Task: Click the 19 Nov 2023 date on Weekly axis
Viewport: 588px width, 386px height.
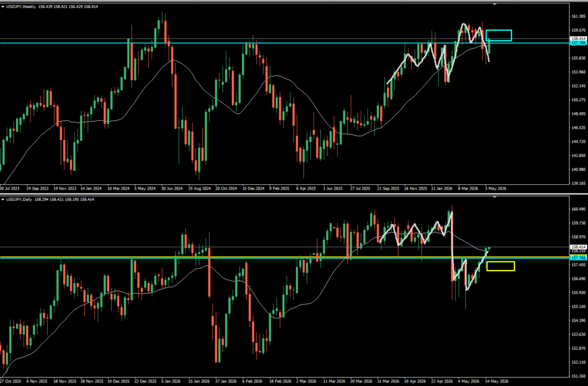Action: tap(64, 188)
